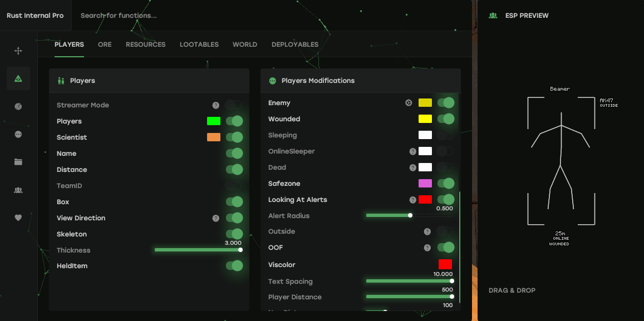Open the folder section in sidebar
644x321 pixels.
pos(18,162)
